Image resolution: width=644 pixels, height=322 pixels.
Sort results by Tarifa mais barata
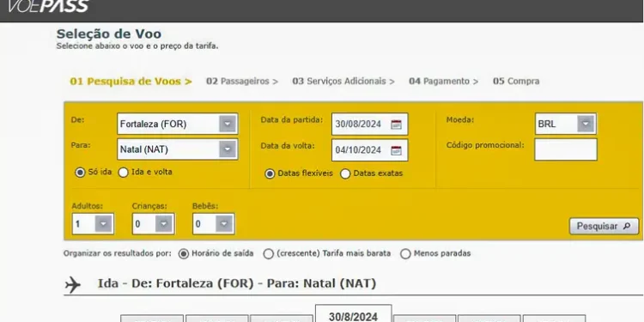(268, 254)
